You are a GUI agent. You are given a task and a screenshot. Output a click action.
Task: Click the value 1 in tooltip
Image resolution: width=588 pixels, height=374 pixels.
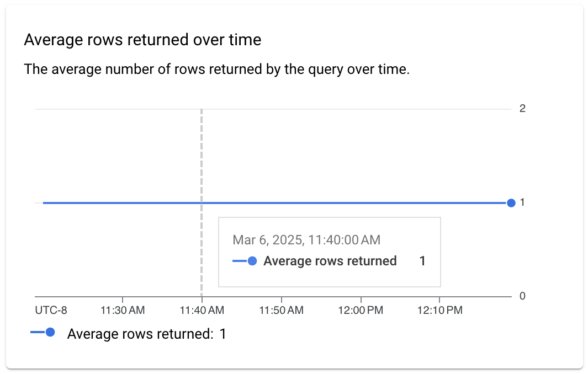(422, 261)
